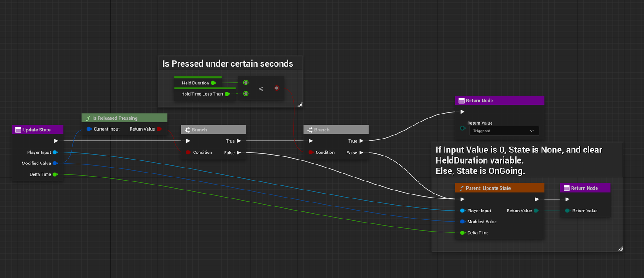The height and width of the screenshot is (278, 644).
Task: Click the True execution pin on first Branch
Action: point(238,141)
